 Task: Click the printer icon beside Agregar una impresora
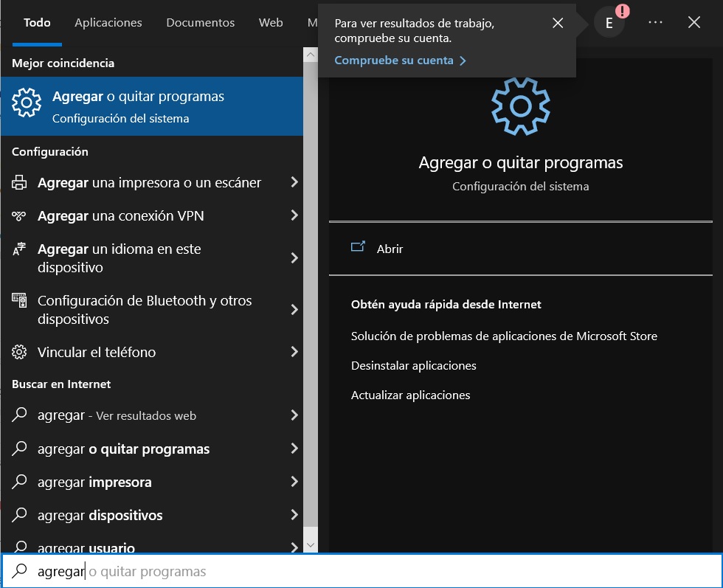(x=19, y=183)
